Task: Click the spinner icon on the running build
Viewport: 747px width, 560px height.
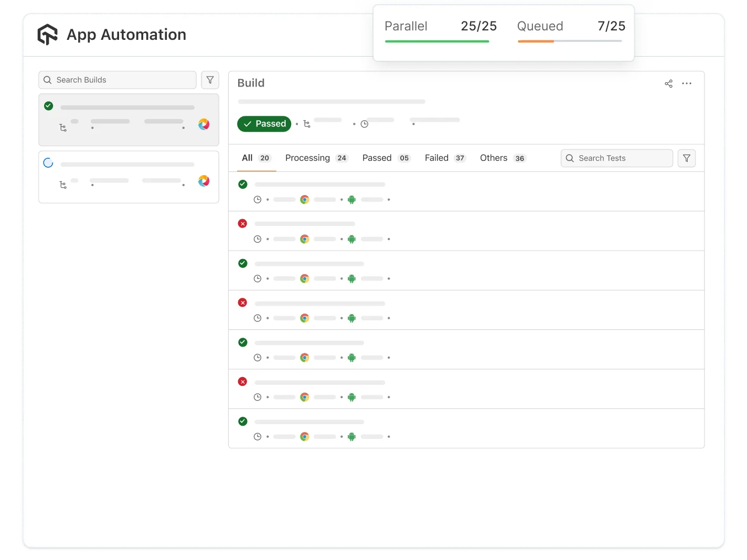Action: (48, 163)
